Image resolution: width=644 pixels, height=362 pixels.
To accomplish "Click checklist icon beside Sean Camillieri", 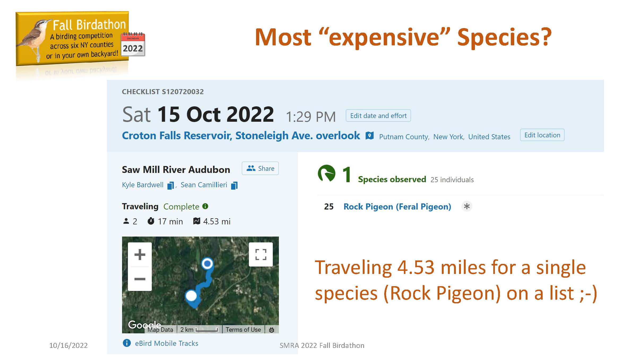I will click(234, 185).
